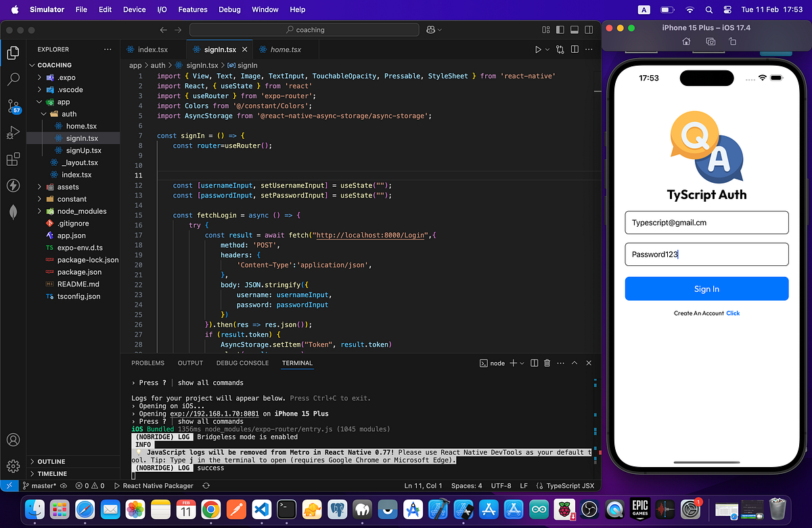Click the Password123 input field
This screenshot has height=528, width=812.
pyautogui.click(x=706, y=254)
